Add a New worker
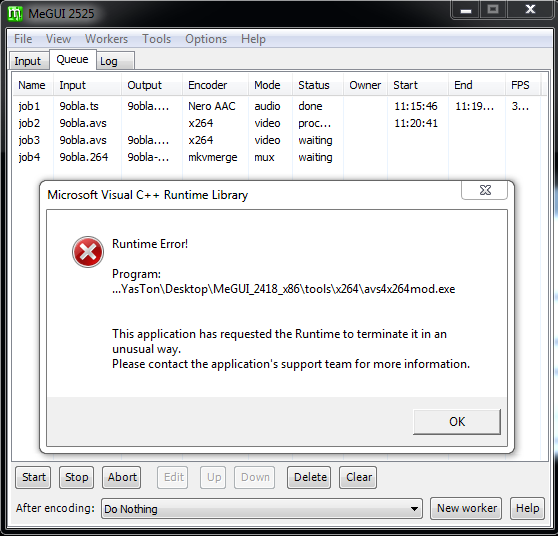This screenshot has width=558, height=536. [467, 508]
